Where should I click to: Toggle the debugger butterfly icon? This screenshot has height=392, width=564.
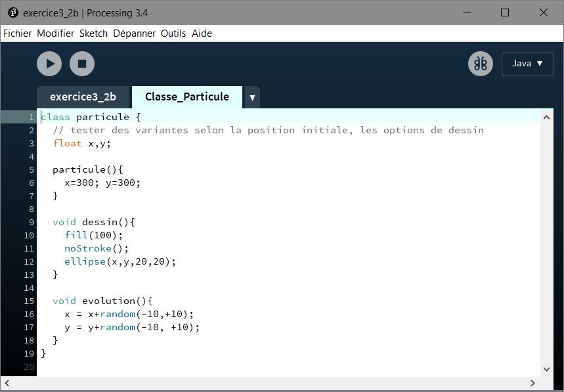coord(481,64)
